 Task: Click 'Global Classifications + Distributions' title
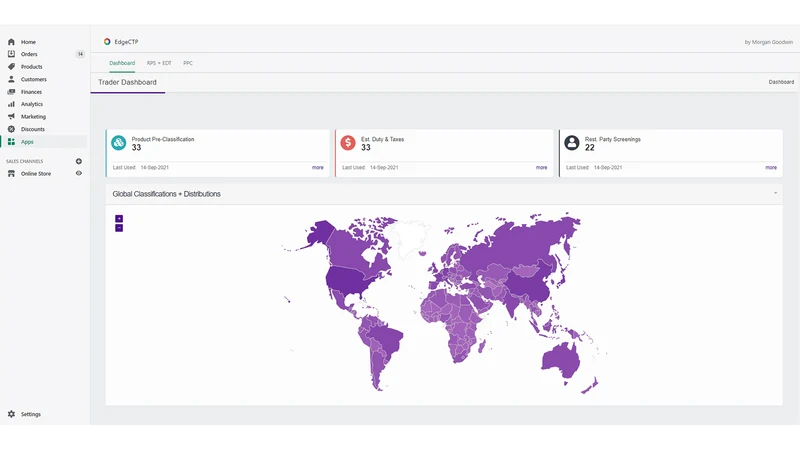coord(166,194)
